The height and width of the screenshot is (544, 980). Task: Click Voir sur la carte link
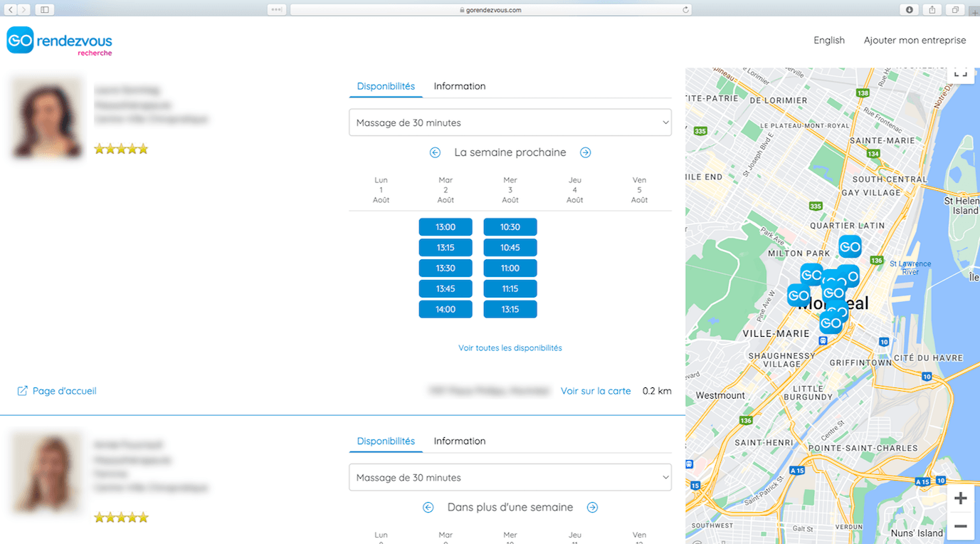tap(596, 391)
